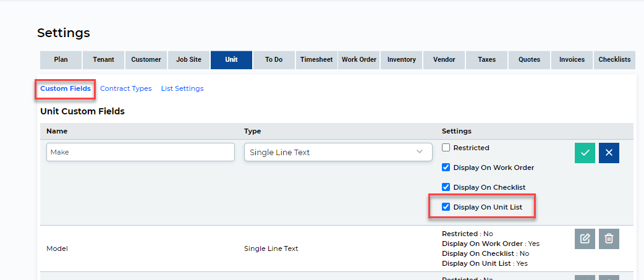Edit the Model custom field
Screen dimensions: 644x280
(585, 239)
